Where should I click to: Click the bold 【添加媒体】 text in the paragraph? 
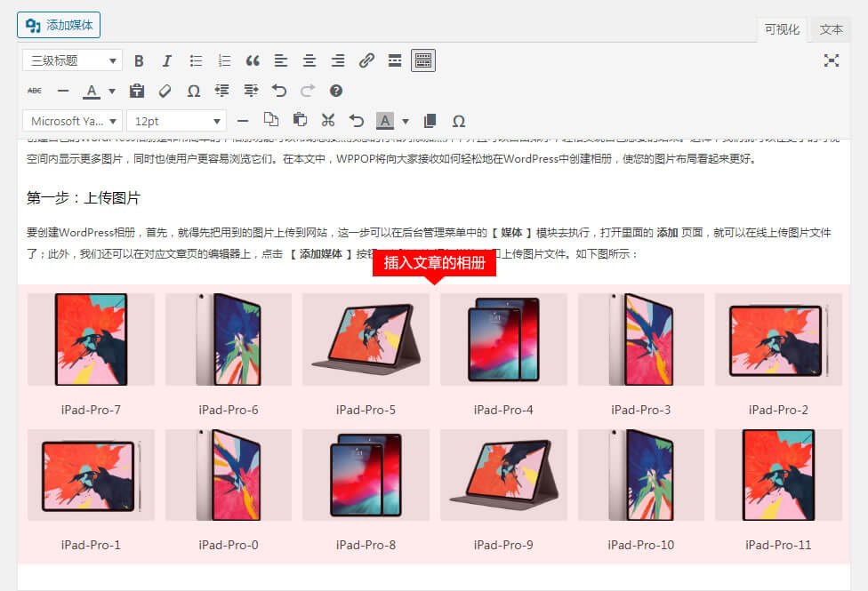click(x=320, y=254)
